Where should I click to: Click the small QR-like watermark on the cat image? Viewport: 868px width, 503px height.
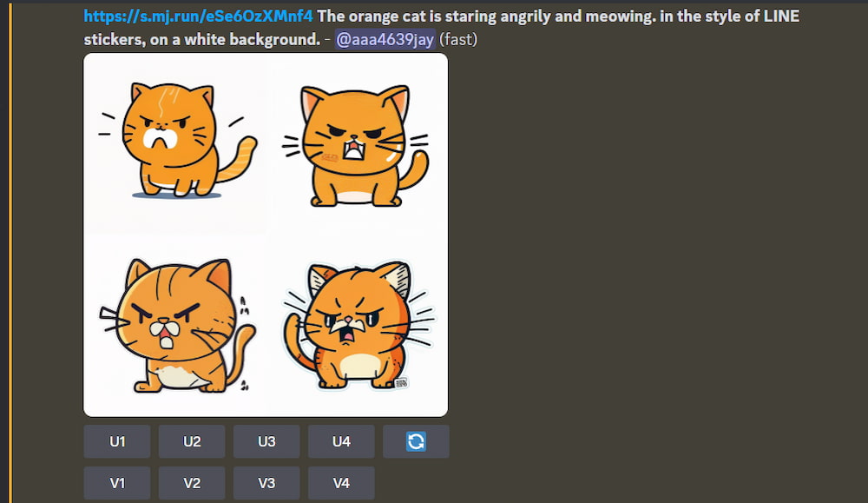(x=401, y=382)
